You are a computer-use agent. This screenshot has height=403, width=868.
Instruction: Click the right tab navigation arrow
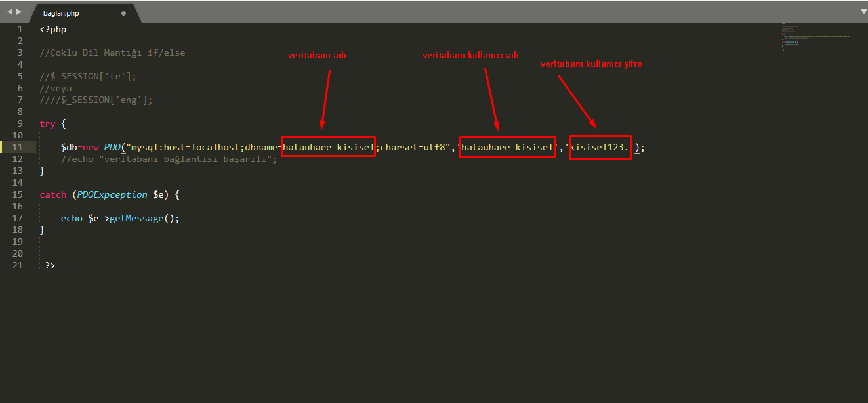18,12
